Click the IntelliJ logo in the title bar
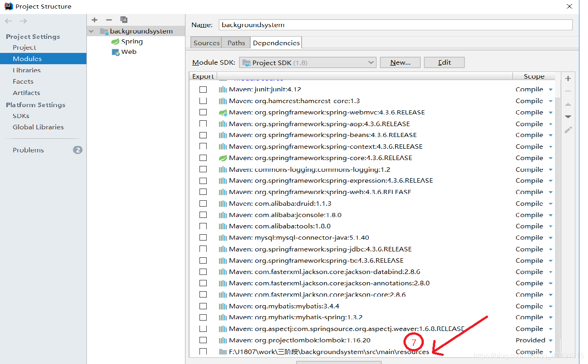The width and height of the screenshot is (588, 364). tap(8, 6)
